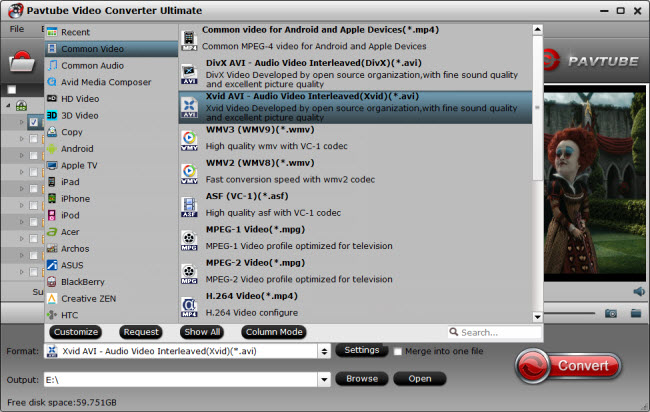This screenshot has height=412, width=650.
Task: Open the Format dropdown
Action: (x=324, y=351)
